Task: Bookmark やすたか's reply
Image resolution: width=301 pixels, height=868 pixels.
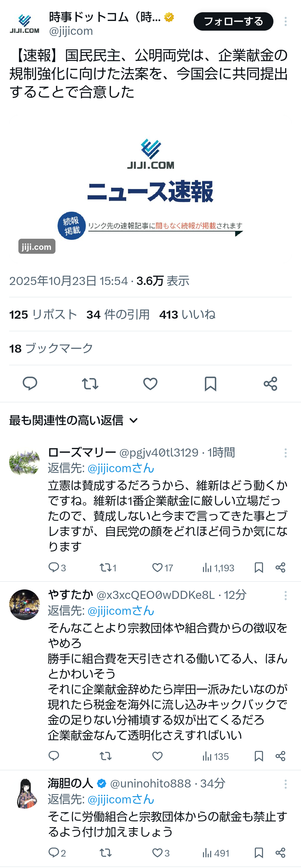Action: click(259, 757)
